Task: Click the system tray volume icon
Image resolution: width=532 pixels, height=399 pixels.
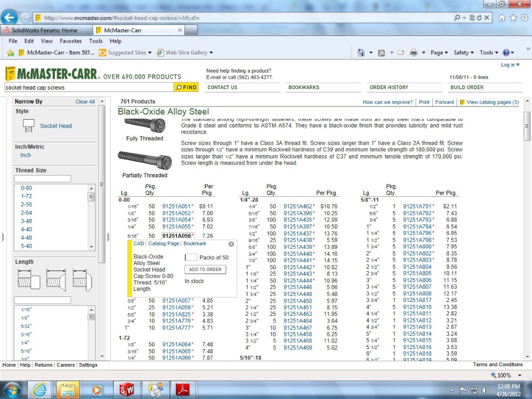Action: click(x=485, y=391)
